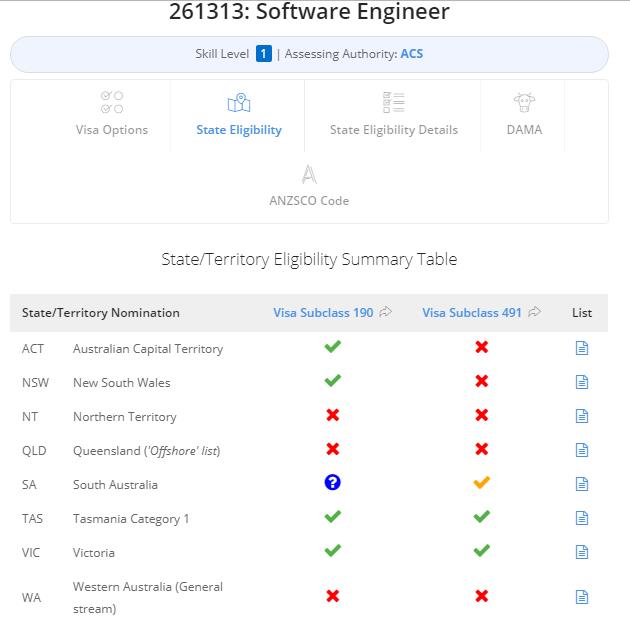The height and width of the screenshot is (624, 630).
Task: Click the ACS assessing authority link
Action: [x=411, y=54]
